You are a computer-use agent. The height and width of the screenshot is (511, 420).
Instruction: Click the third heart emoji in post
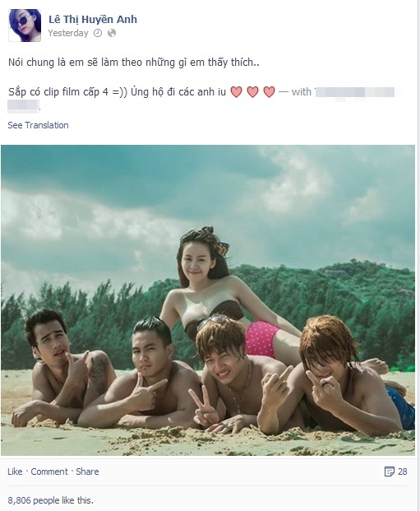tap(269, 92)
